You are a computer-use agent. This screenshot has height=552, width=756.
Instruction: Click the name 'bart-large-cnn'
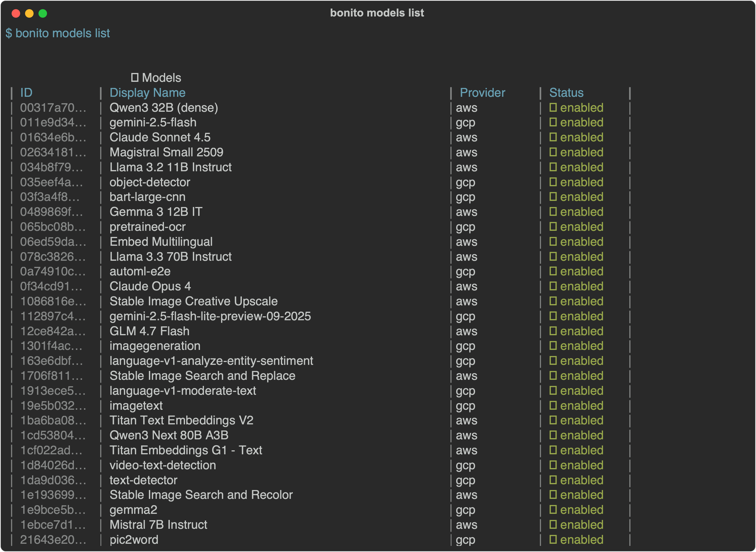147,197
